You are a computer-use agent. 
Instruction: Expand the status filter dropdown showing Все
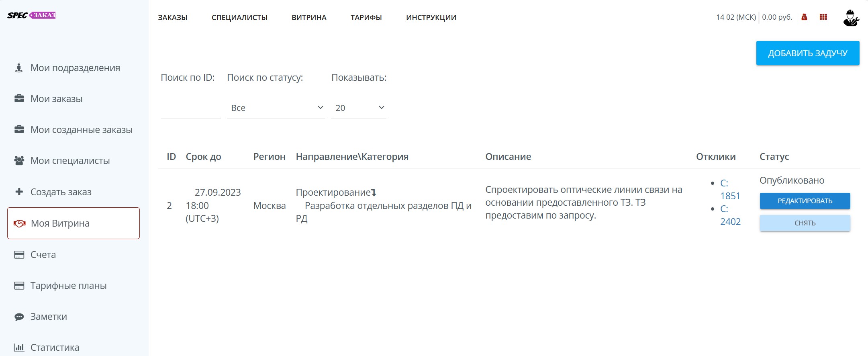point(276,108)
